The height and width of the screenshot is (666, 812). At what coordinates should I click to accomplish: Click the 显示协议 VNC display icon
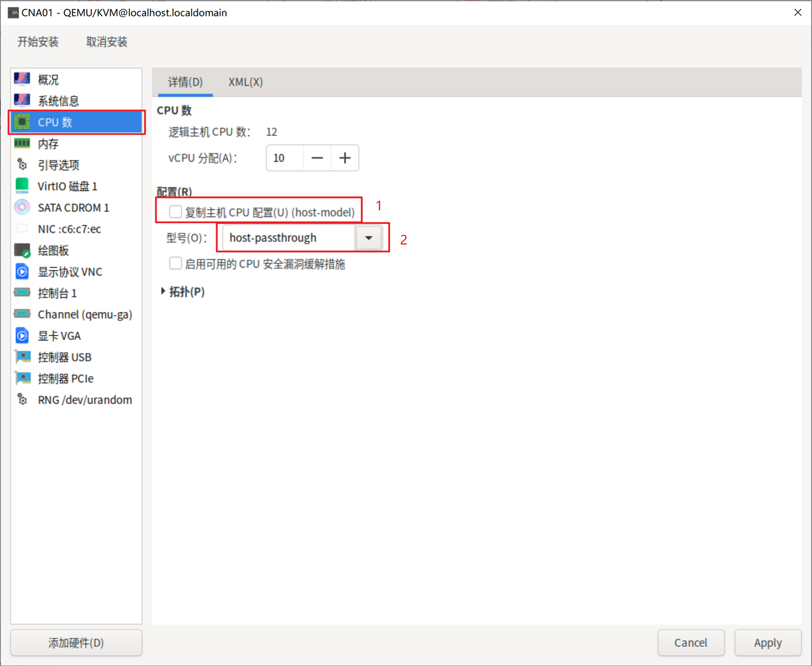[22, 271]
